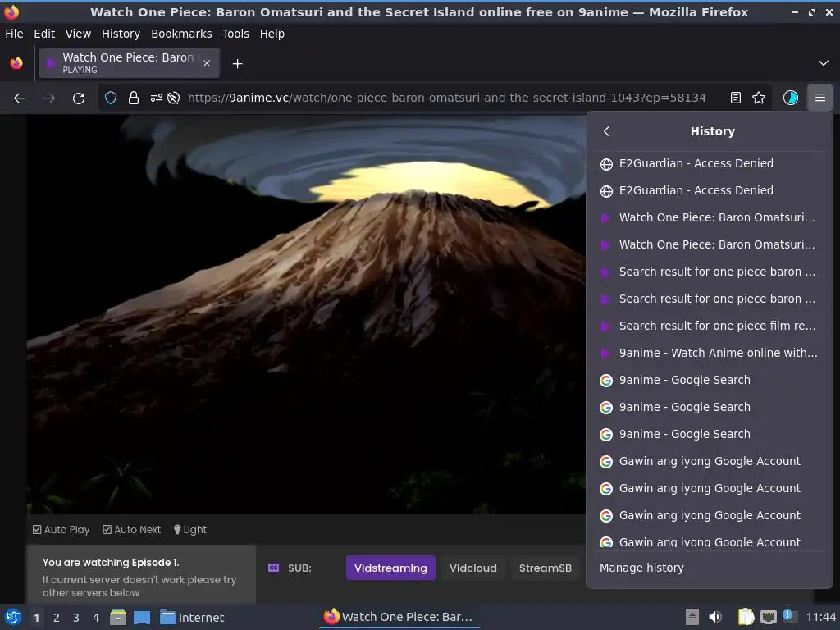Open the Internet folder launcher

(x=192, y=618)
